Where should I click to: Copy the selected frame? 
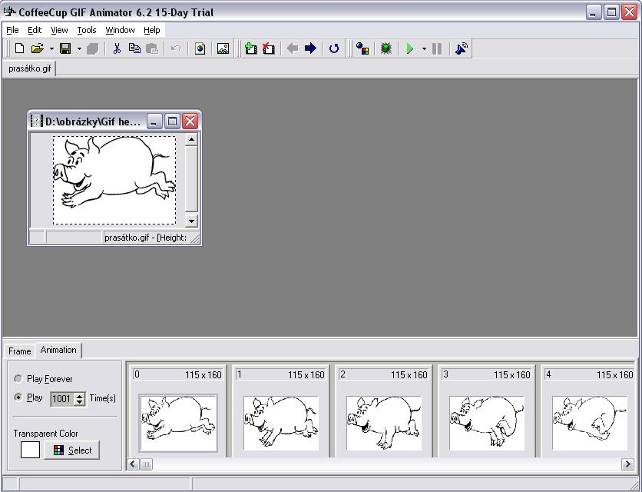(135, 48)
